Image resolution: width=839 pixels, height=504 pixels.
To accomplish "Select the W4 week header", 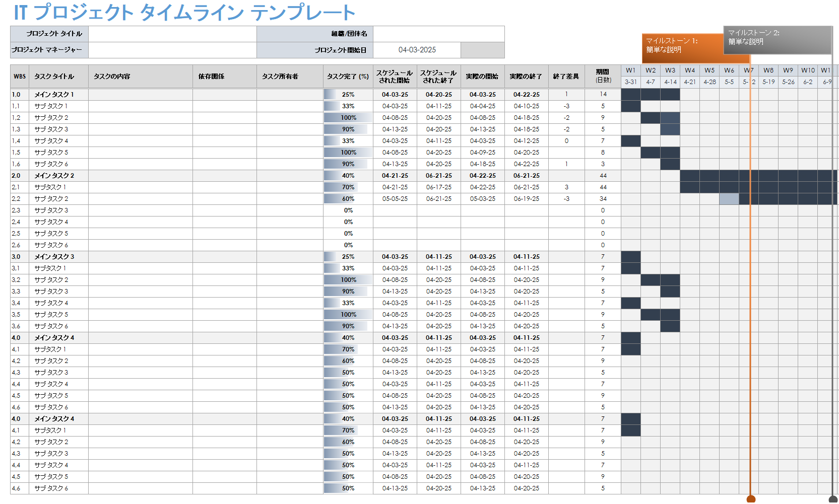I will 690,70.
